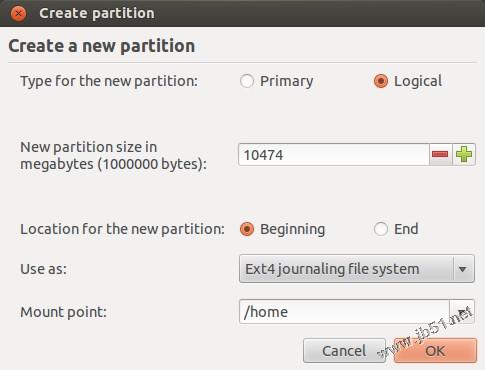Select the Logical partition type
Screen dimensions: 485x370
click(381, 81)
